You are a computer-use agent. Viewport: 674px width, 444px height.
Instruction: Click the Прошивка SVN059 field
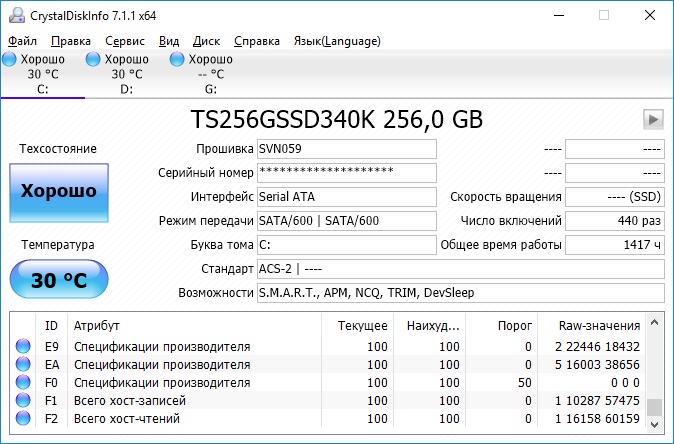pos(346,149)
